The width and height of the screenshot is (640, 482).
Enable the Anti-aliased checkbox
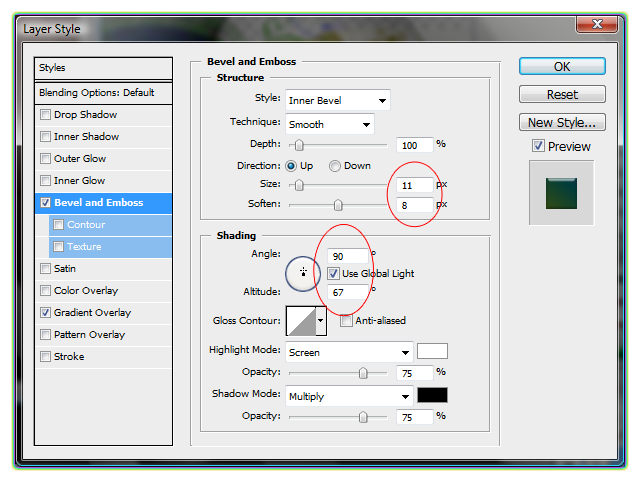346,321
